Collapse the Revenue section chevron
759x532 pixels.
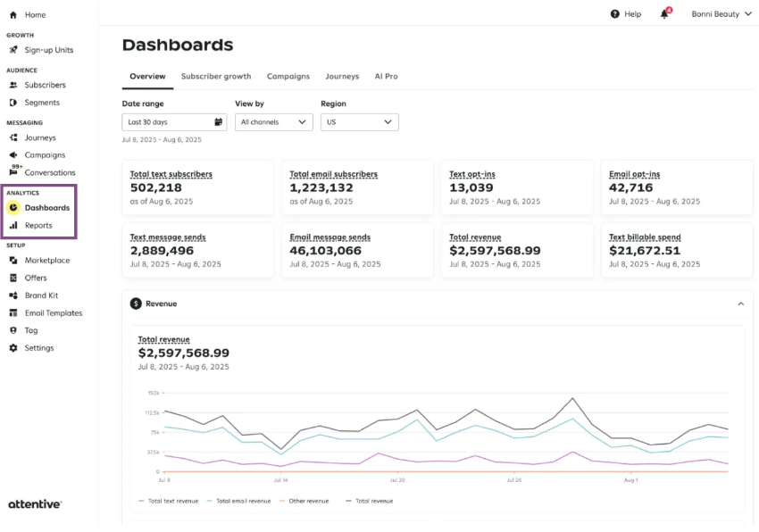click(740, 303)
